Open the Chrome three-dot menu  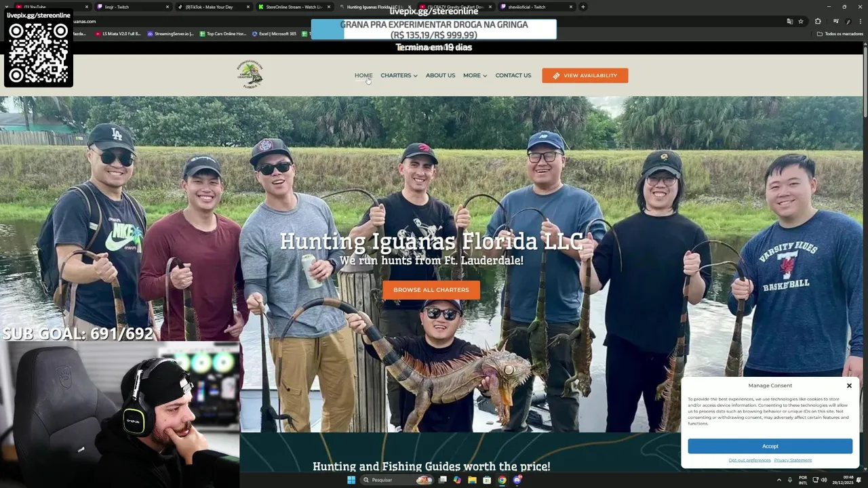pos(860,21)
